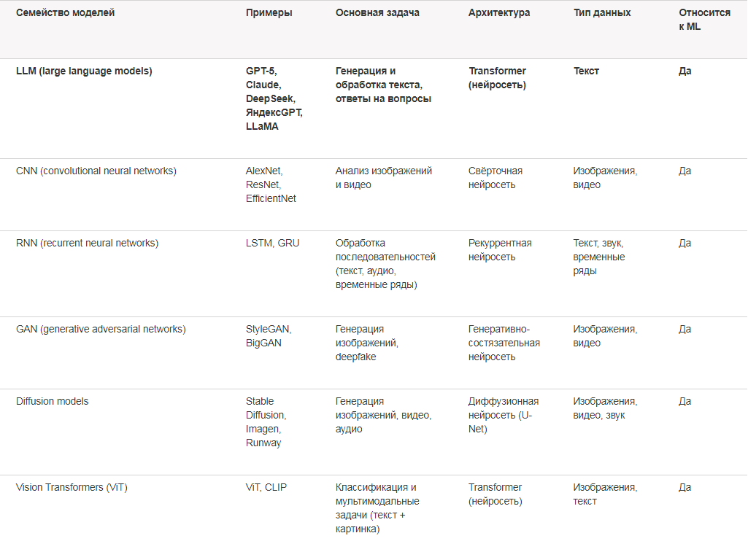Click the 'Анализ изображений и видео' cell
Image resolution: width=748 pixels, height=560 pixels.
(x=384, y=178)
